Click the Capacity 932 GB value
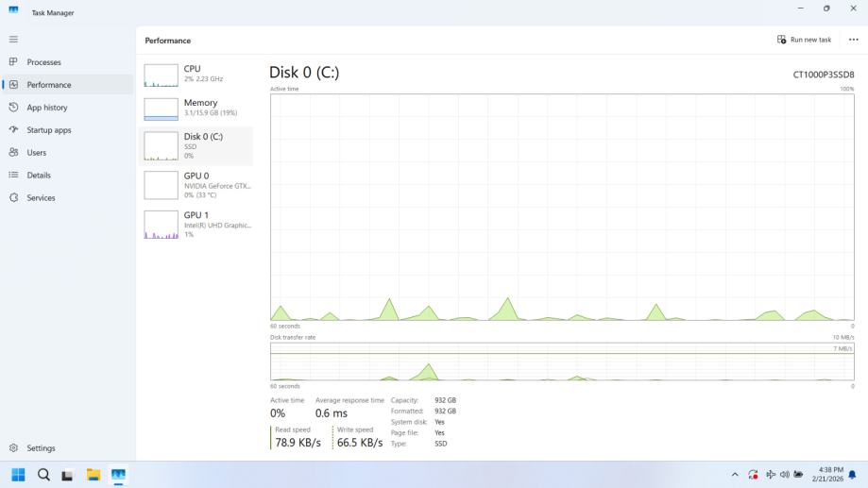The height and width of the screenshot is (488, 868). (x=445, y=400)
